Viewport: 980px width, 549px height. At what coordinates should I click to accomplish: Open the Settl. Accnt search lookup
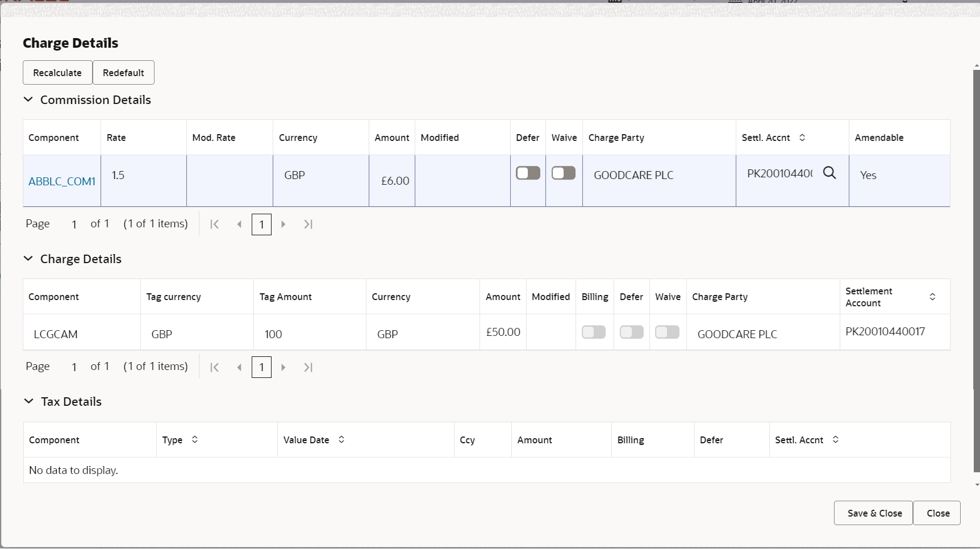tap(830, 173)
